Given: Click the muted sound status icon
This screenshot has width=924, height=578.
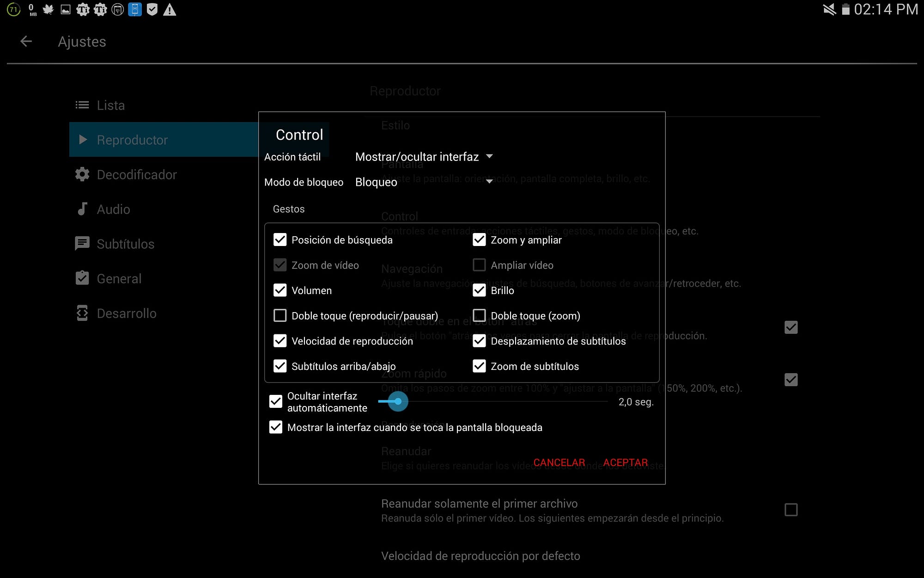Looking at the screenshot, I should coord(829,9).
